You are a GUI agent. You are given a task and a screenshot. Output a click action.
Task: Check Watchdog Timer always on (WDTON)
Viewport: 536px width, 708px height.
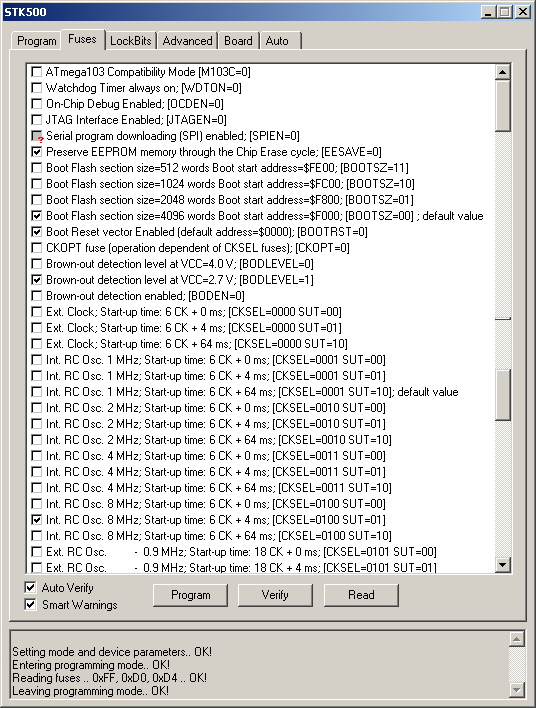coord(36,88)
